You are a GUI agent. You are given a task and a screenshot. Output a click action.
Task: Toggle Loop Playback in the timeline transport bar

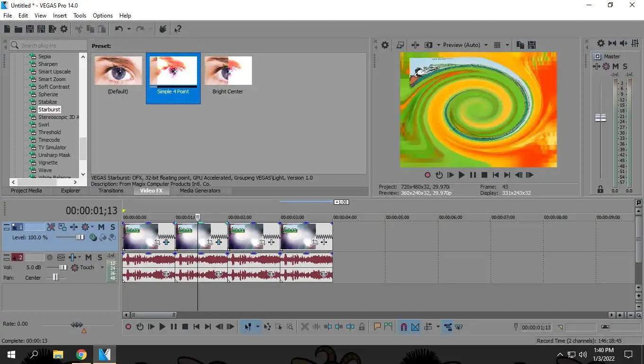[x=140, y=327]
